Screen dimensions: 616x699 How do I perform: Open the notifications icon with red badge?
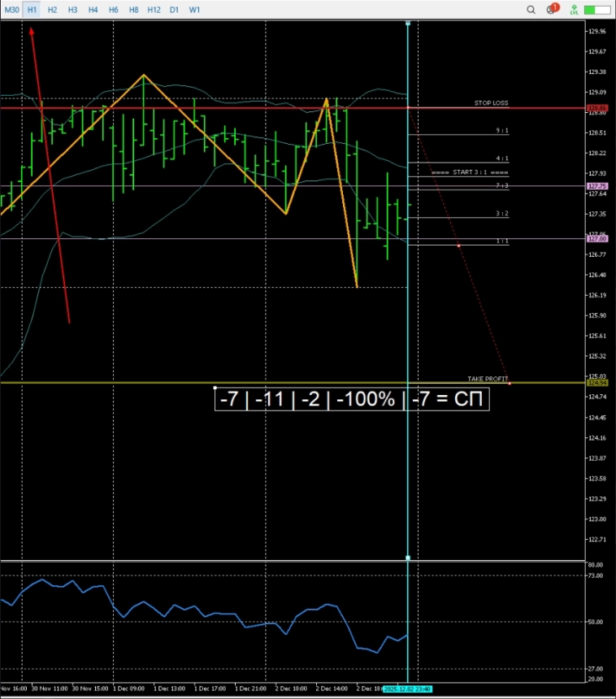tap(553, 10)
